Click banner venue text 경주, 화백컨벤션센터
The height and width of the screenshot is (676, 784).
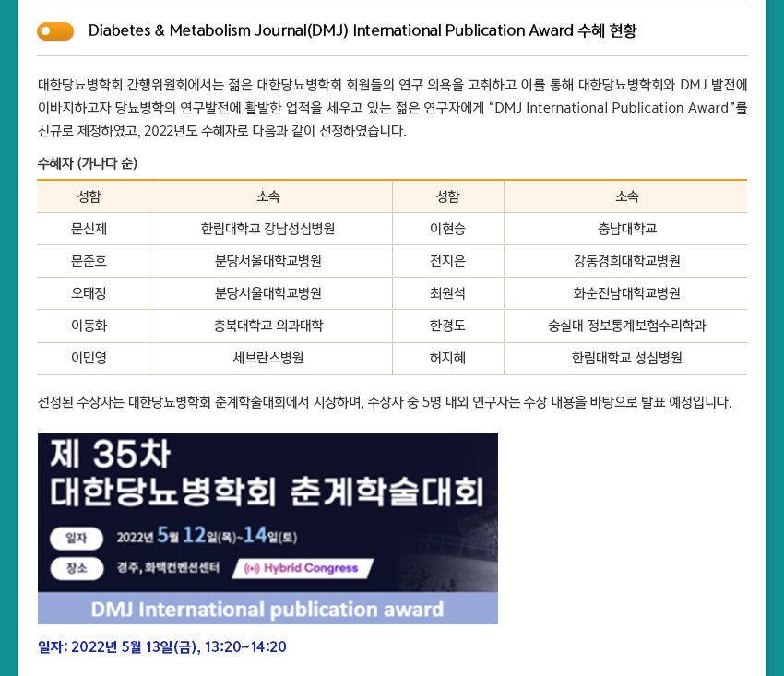click(x=168, y=568)
